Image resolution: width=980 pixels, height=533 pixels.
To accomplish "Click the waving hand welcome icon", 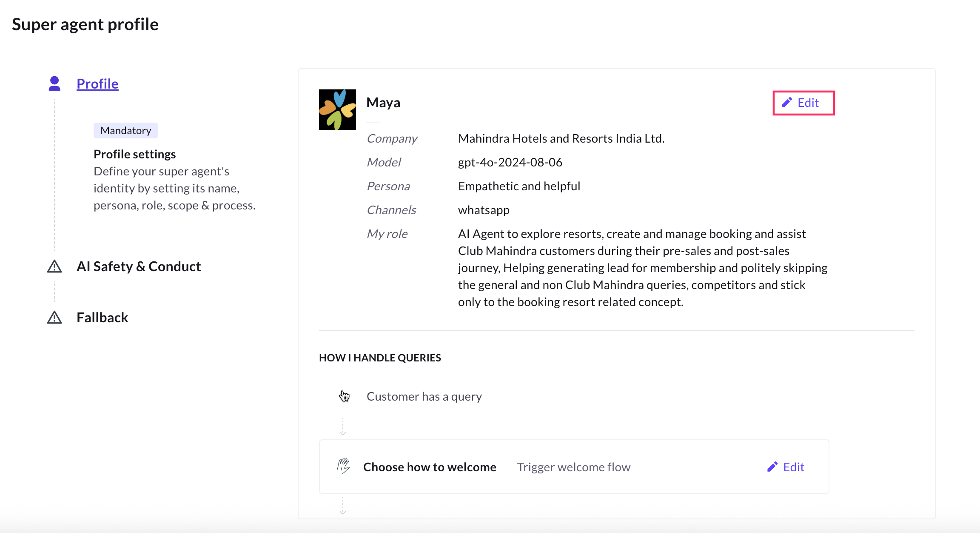I will 343,466.
